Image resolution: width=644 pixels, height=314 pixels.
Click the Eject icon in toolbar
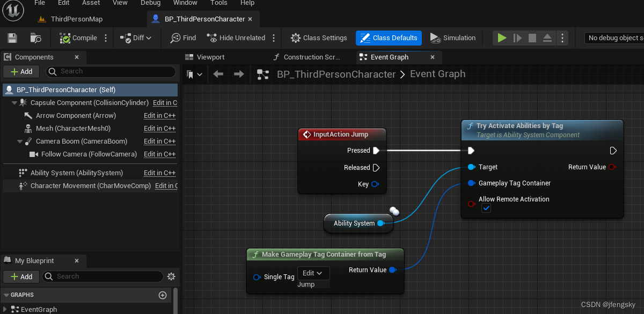tap(547, 38)
